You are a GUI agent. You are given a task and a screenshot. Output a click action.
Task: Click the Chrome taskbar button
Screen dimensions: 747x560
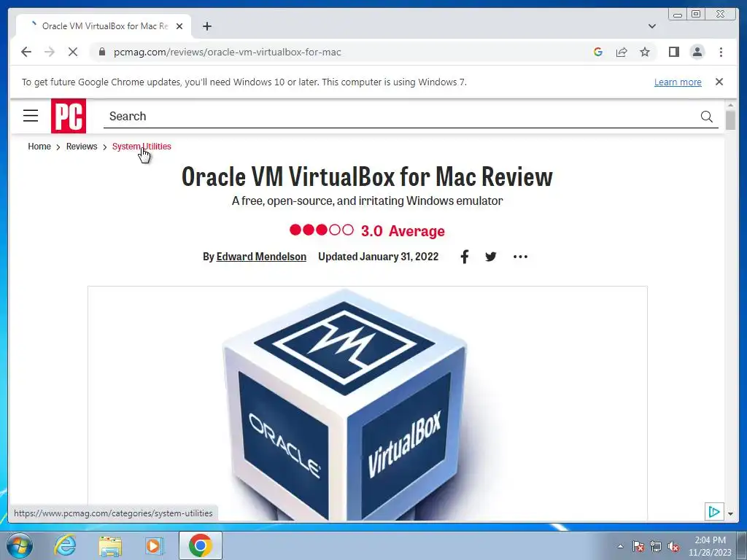point(200,545)
